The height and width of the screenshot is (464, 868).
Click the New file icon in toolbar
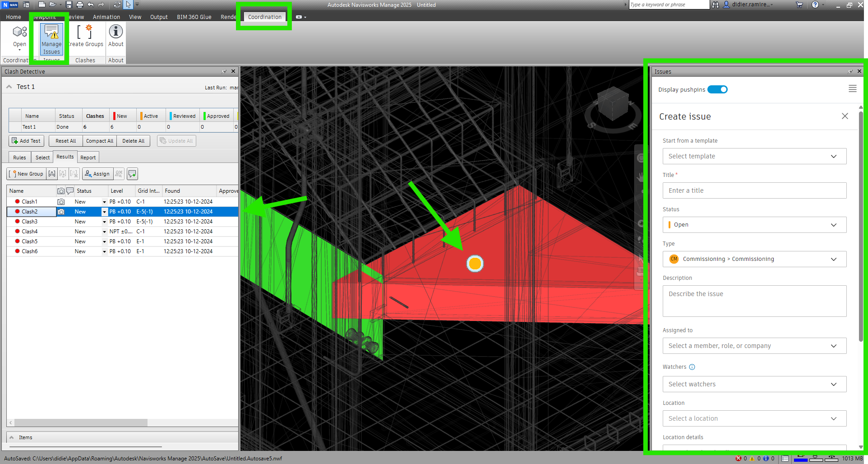[x=42, y=5]
